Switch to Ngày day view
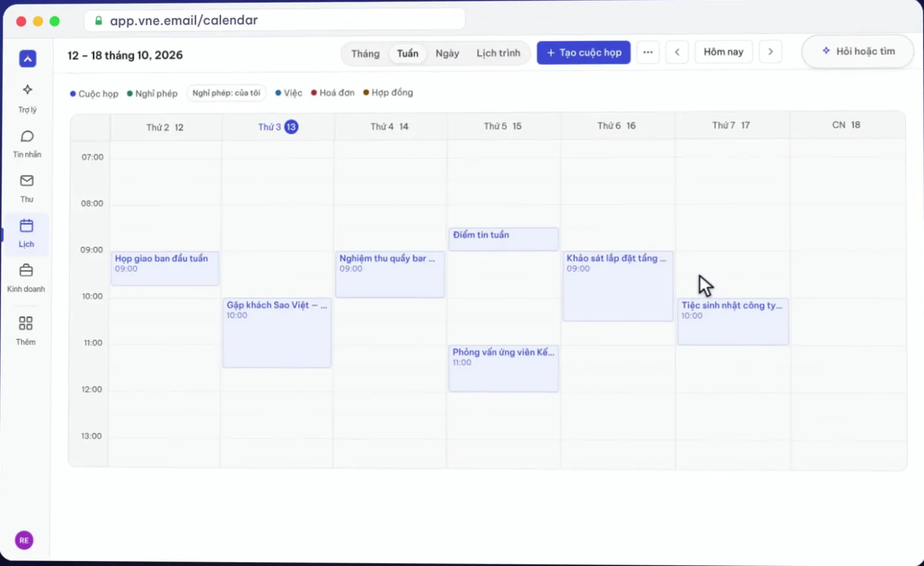This screenshot has width=924, height=566. tap(448, 53)
